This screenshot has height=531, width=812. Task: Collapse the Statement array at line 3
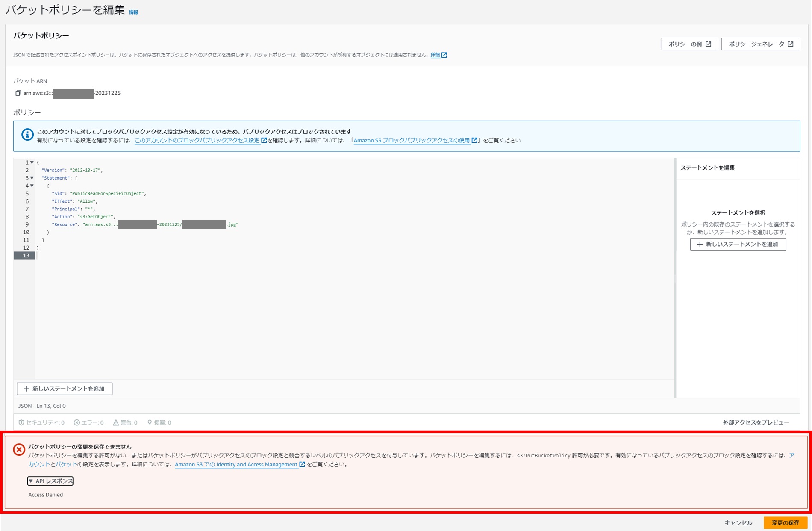coord(32,178)
